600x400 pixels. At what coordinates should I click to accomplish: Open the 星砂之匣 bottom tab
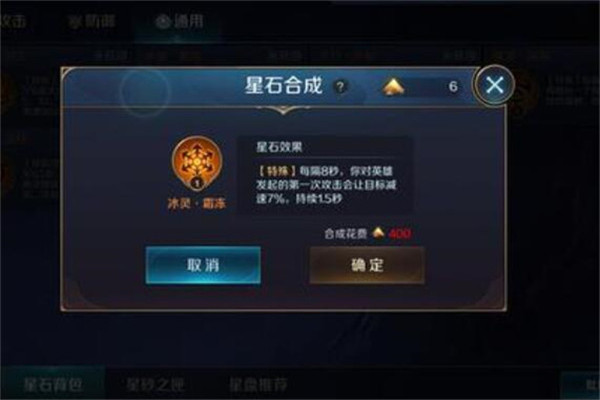click(x=156, y=384)
